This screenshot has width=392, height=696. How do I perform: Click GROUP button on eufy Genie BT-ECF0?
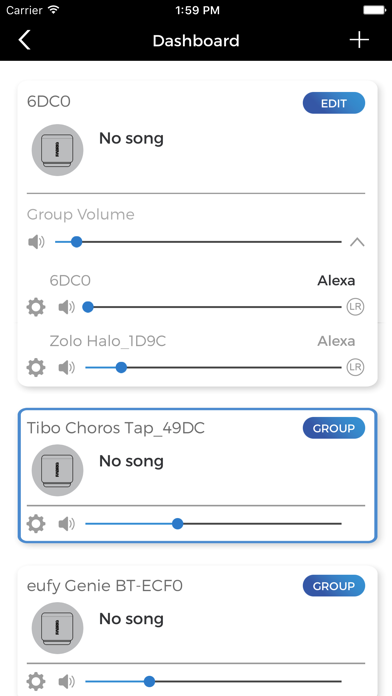point(334,586)
